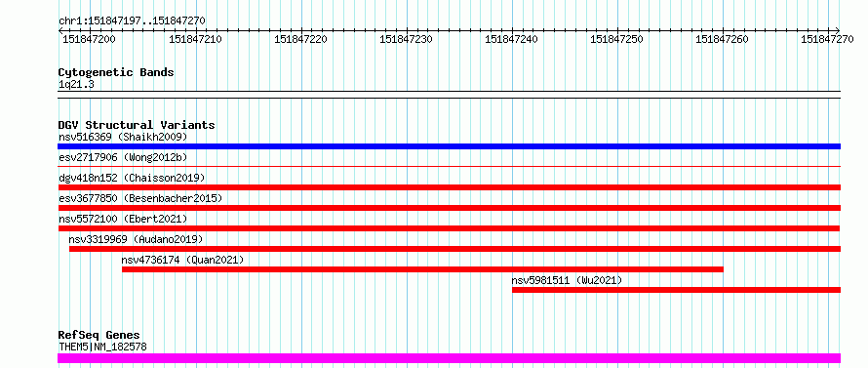Screen dimensions: 868x368
Task: Click the right arrowhead of the ruler
Action: 838,31
